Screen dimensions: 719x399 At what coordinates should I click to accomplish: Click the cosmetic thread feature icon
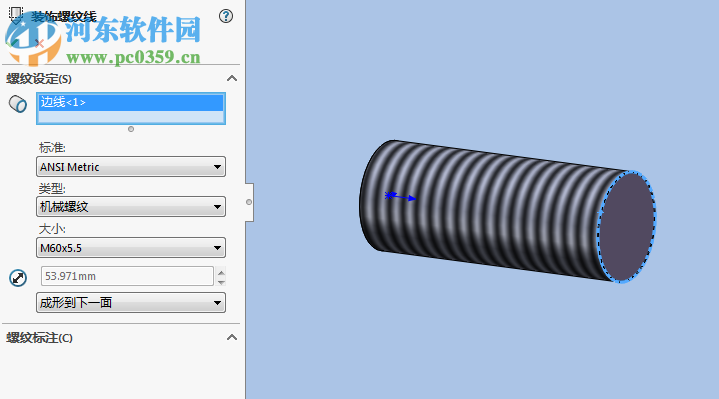click(x=16, y=15)
